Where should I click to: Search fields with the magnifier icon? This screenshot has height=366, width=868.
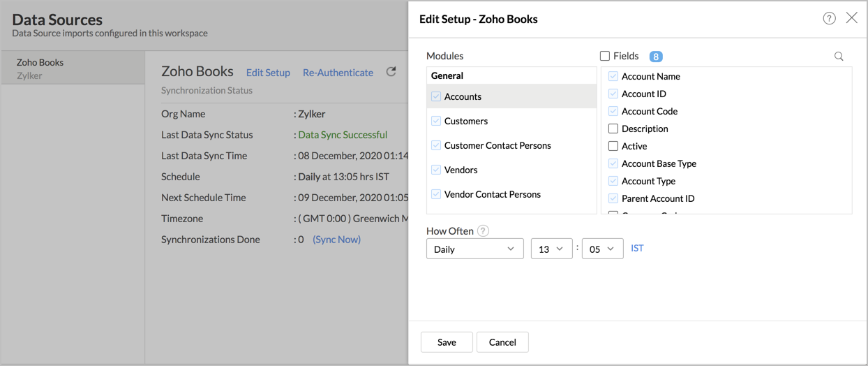coord(839,57)
